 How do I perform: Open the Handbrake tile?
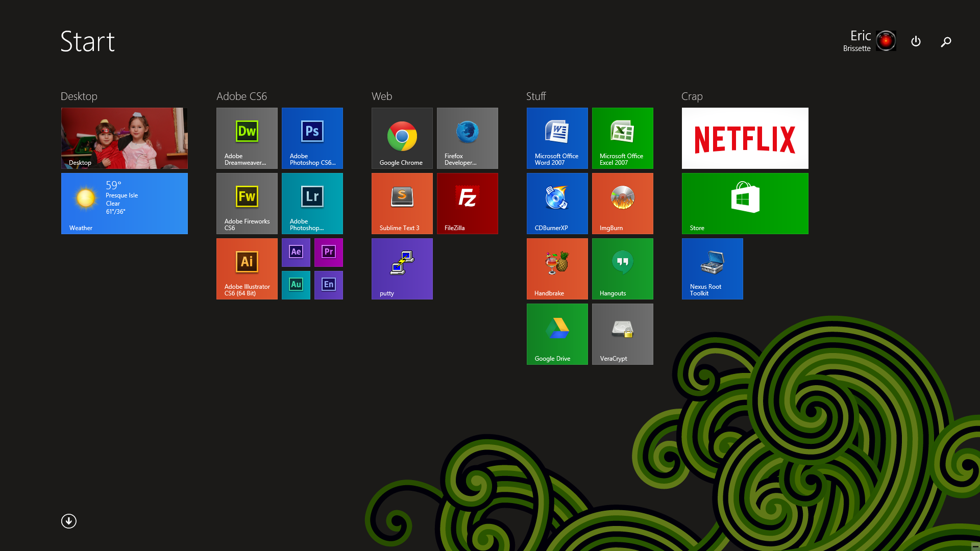[557, 269]
